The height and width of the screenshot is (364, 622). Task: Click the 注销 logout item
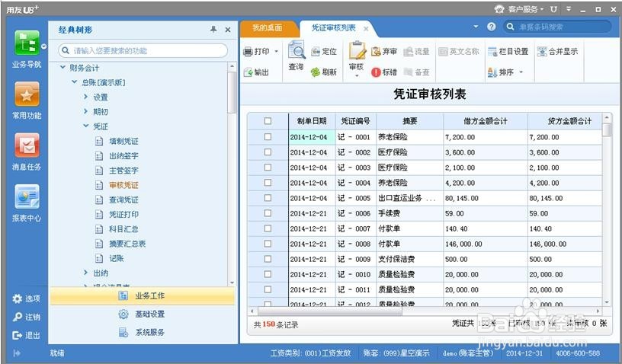[x=26, y=317]
